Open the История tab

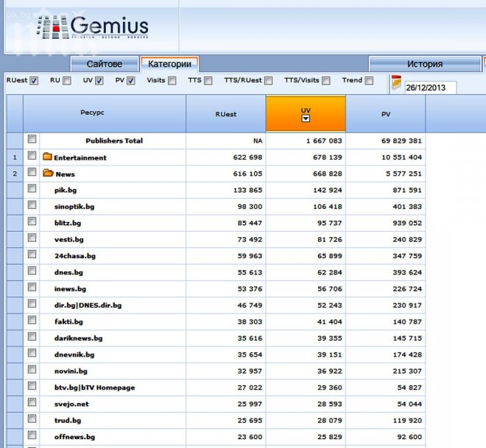424,64
